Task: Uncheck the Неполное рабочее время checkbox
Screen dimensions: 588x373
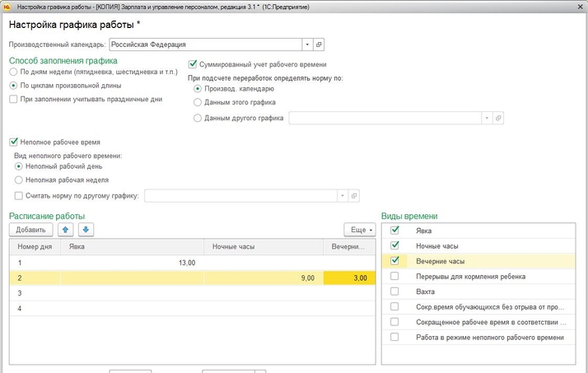Action: coord(13,142)
